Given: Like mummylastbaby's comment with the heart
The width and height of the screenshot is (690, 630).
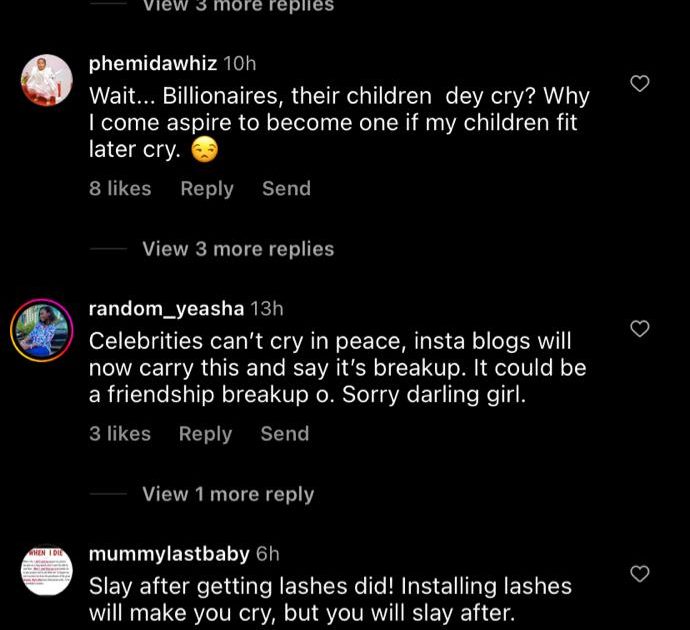Looking at the screenshot, I should (x=640, y=573).
